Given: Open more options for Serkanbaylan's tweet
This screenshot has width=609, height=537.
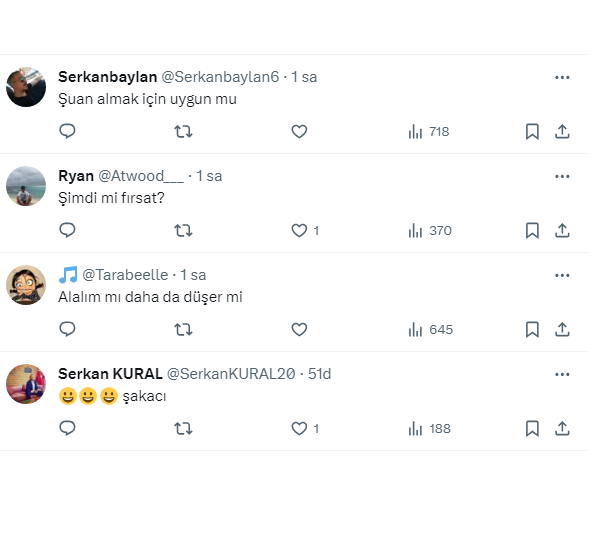Looking at the screenshot, I should 562,77.
